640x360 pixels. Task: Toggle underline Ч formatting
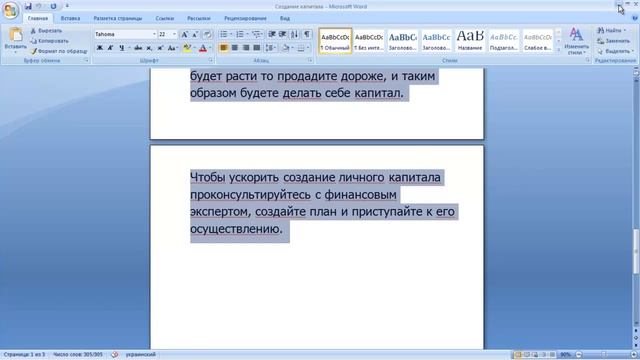122,48
